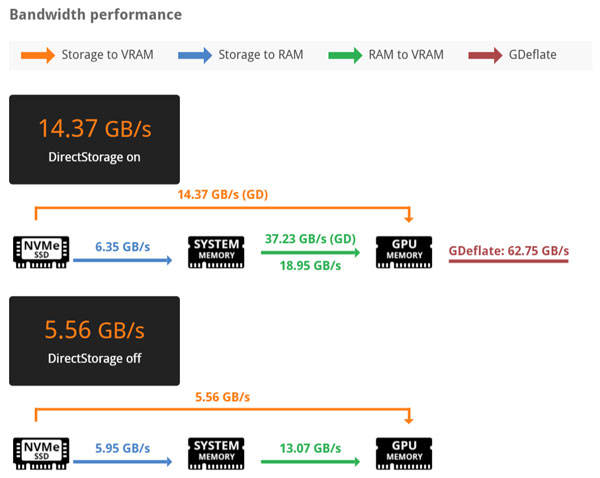The image size is (600, 478).
Task: Click the 37.23 GB/s (GD) value
Action: (310, 239)
